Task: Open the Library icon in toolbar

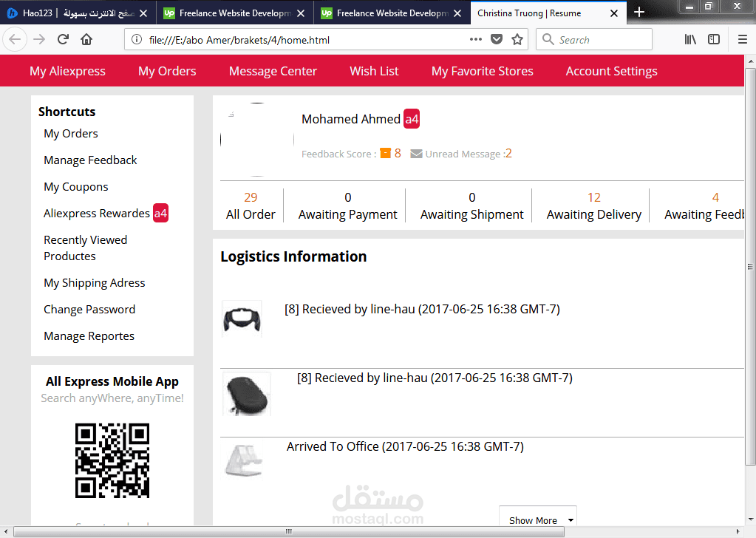Action: [690, 39]
